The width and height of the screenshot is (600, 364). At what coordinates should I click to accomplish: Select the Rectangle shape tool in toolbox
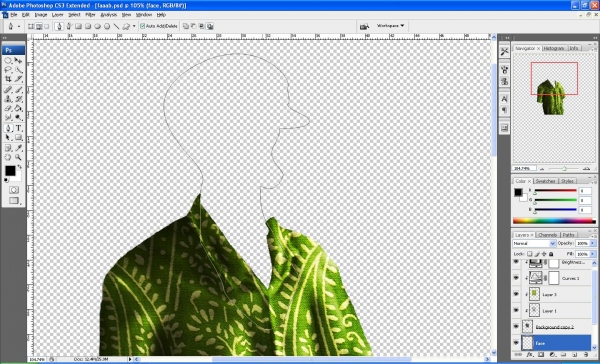tap(18, 137)
